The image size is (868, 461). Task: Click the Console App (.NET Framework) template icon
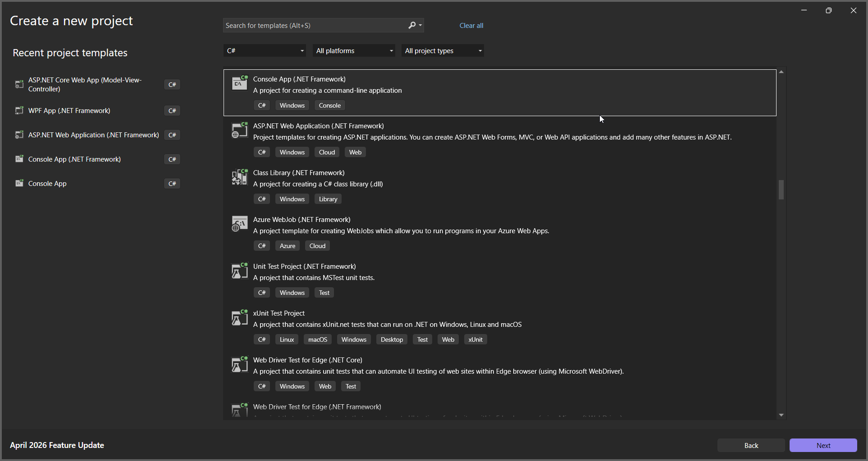pos(239,83)
